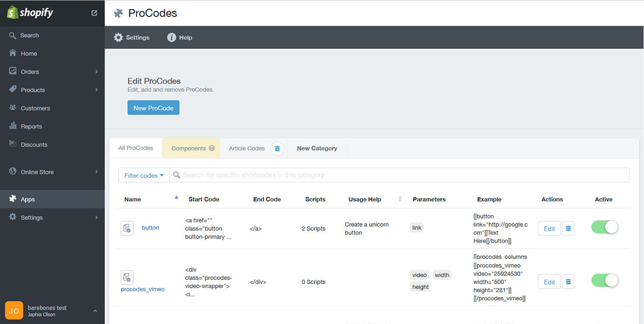The height and width of the screenshot is (324, 644).
Task: Delete the button ProCode with trash icon
Action: coord(569,228)
